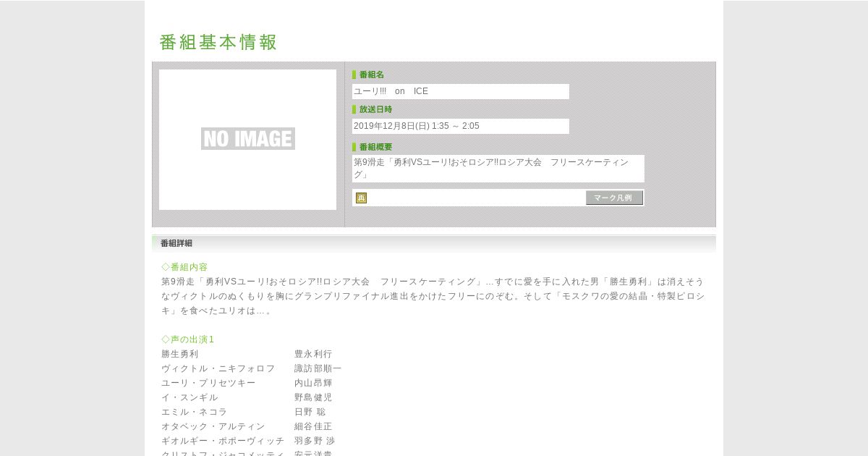Click the character name イ・スンギル

coord(190,397)
